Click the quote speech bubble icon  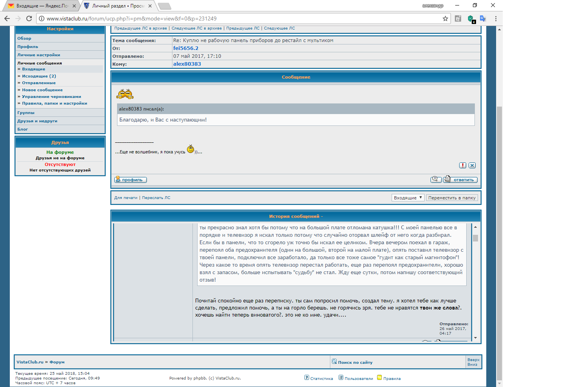tap(436, 180)
